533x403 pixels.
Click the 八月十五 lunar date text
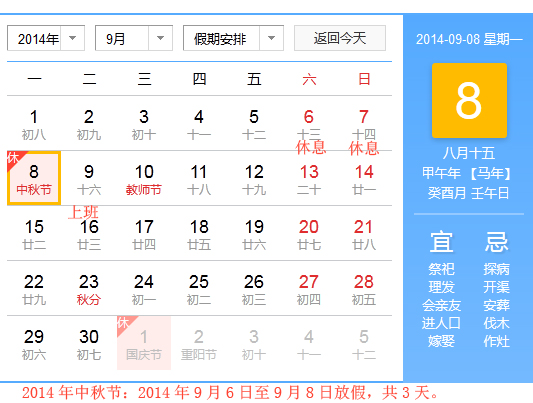(x=469, y=153)
